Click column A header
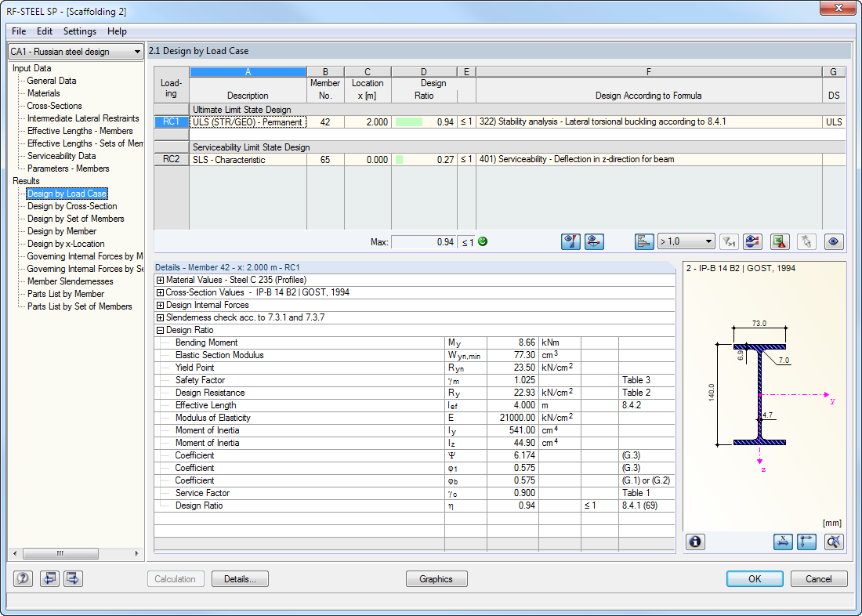 pyautogui.click(x=248, y=72)
